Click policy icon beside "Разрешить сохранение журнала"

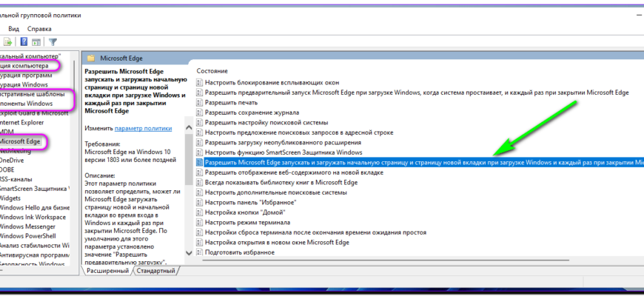200,112
